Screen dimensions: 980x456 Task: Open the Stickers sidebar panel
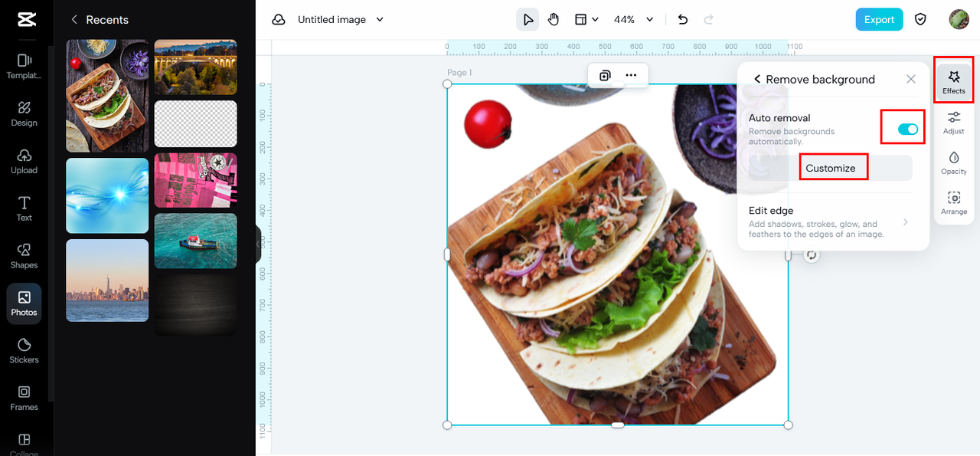(24, 351)
